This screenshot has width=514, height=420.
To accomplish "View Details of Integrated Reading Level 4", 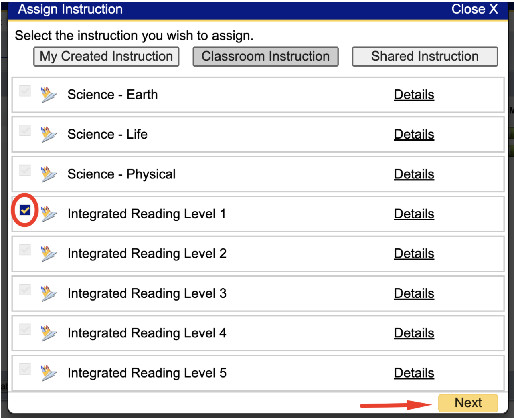I will coord(414,333).
